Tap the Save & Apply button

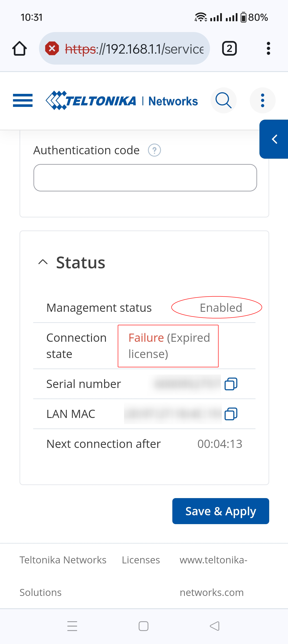[220, 511]
